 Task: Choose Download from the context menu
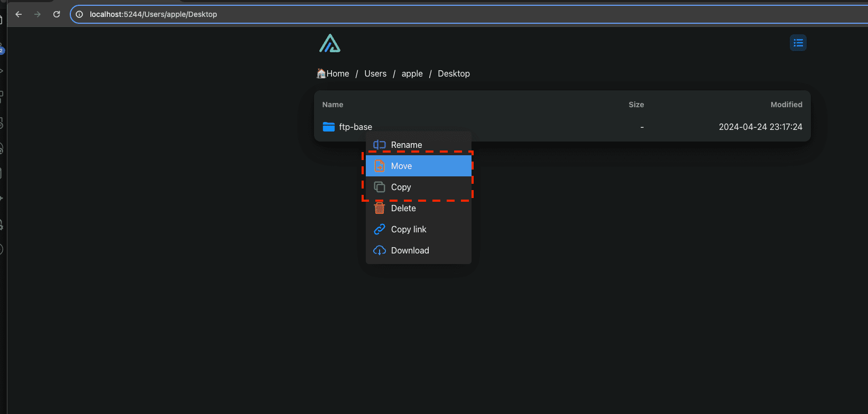pos(419,250)
